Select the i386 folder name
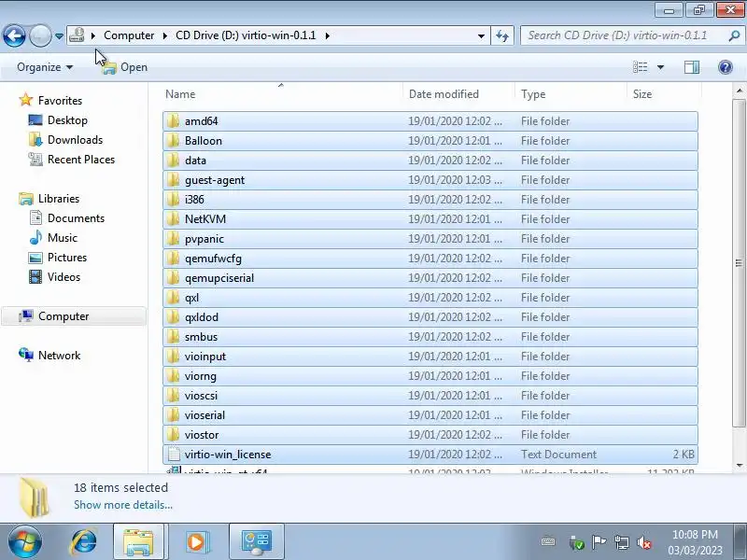Image resolution: width=747 pixels, height=560 pixels. [194, 200]
